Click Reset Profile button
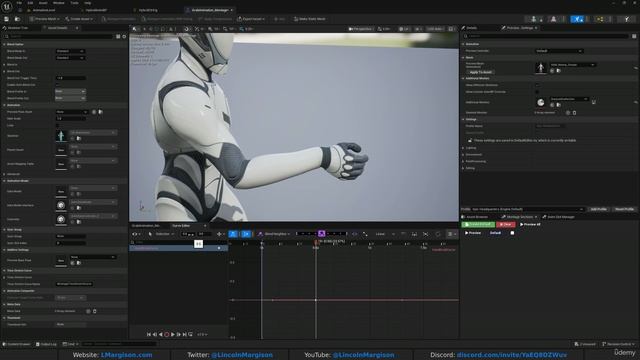The width and height of the screenshot is (640, 360). 624,209
